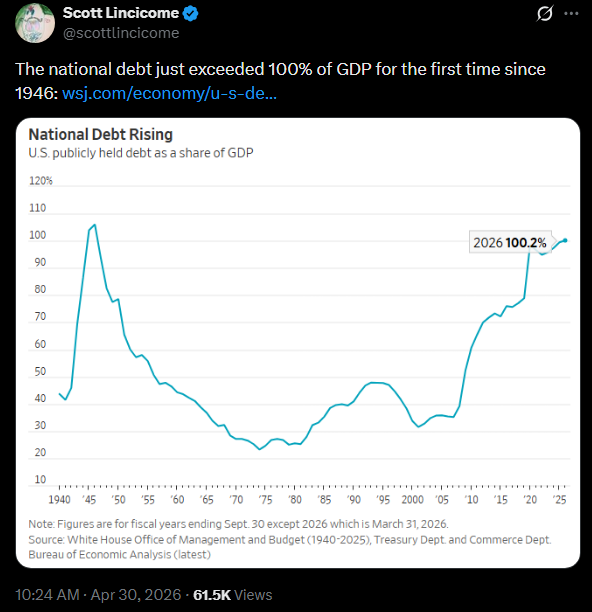The width and height of the screenshot is (592, 612).
Task: Open the Grok slash-circle icon
Action: pos(544,14)
